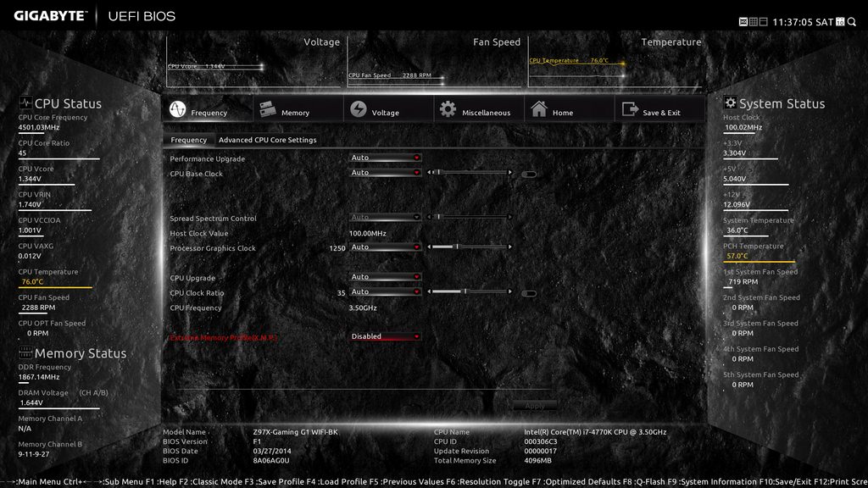Click the CPU Frequency 3.50GHz value
Screen dimensions: 868x488
tap(363, 308)
